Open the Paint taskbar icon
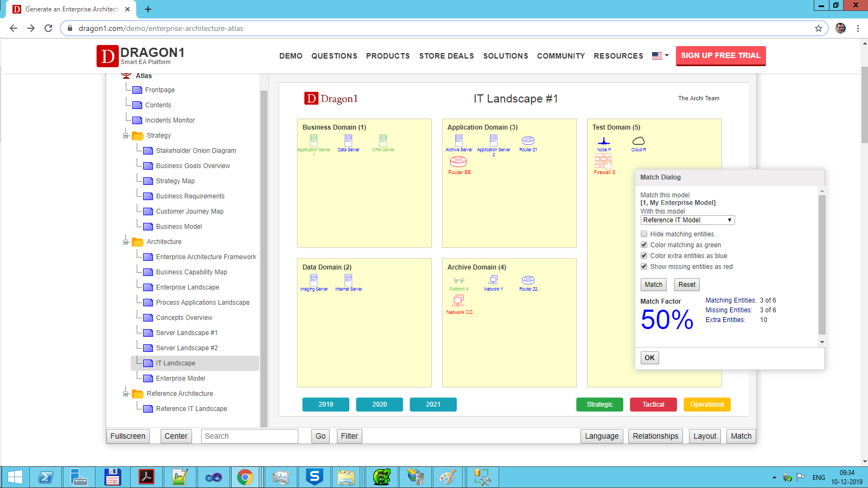Screen dimensions: 868x488 pos(448,477)
